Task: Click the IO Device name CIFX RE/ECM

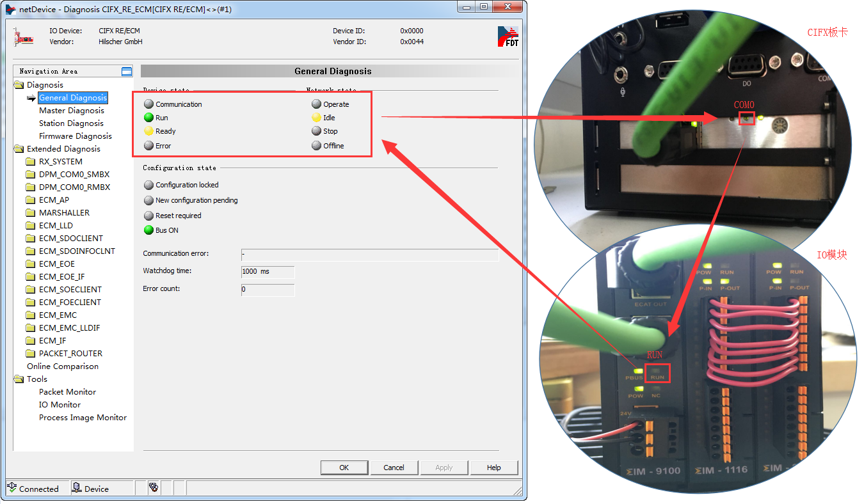Action: (x=119, y=31)
